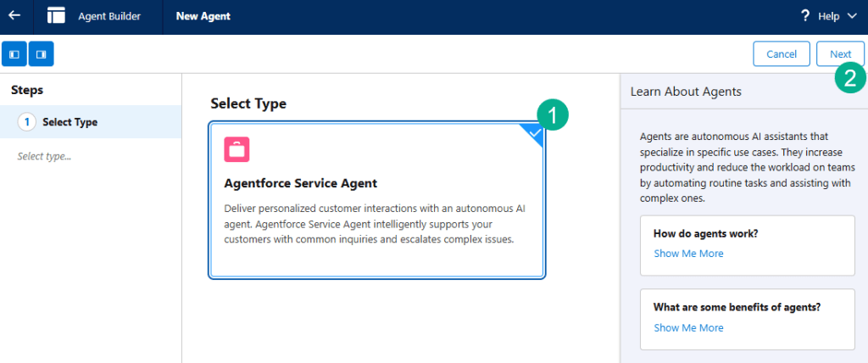Screen dimensions: 868x363
Task: Expand the Help dropdown arrow
Action: pos(849,16)
